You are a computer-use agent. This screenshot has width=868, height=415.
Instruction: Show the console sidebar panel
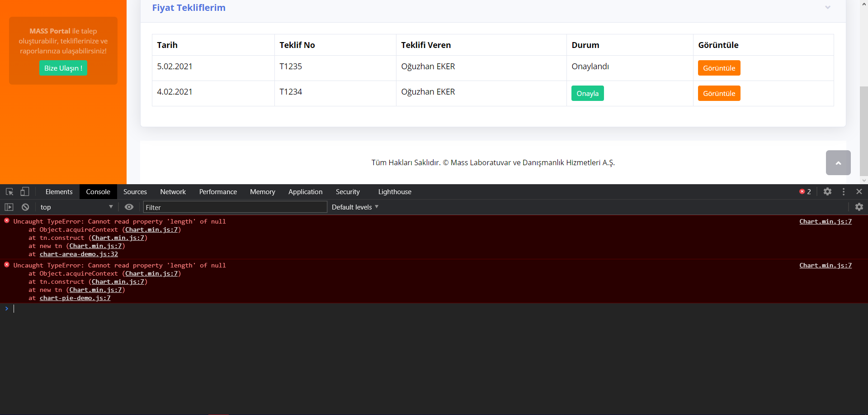(x=9, y=207)
